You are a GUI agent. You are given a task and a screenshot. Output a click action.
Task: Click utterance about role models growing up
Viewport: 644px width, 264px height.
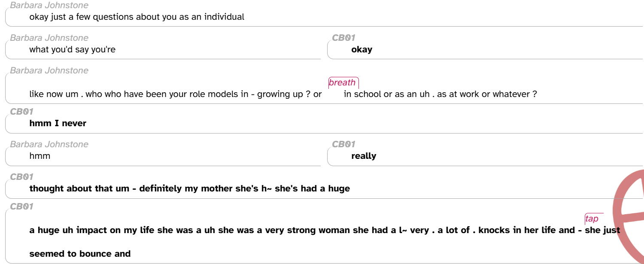[283, 94]
